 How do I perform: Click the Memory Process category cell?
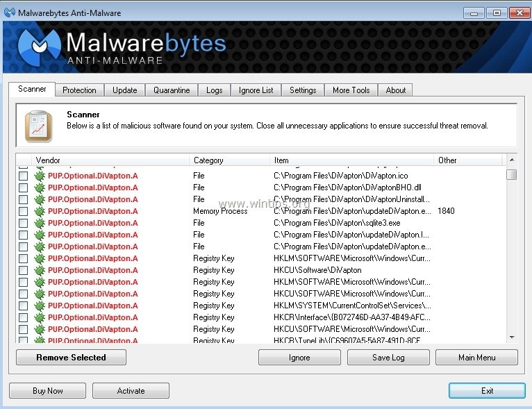[220, 211]
